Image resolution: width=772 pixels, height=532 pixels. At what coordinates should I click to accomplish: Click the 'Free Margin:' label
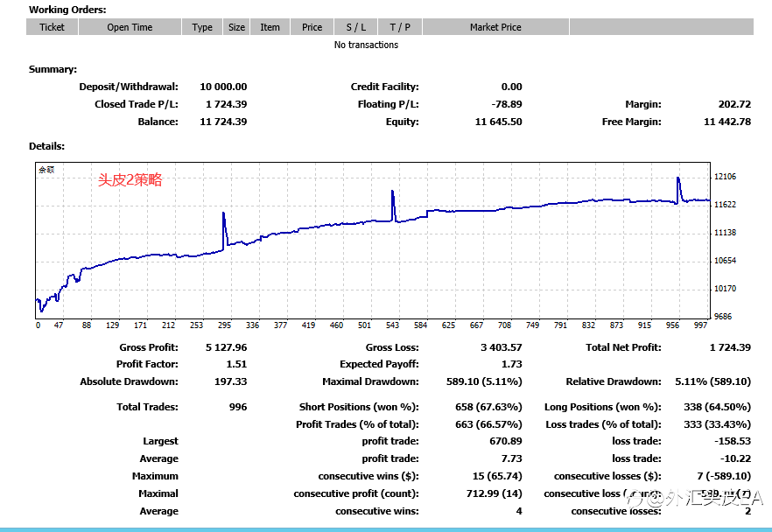[x=632, y=122]
